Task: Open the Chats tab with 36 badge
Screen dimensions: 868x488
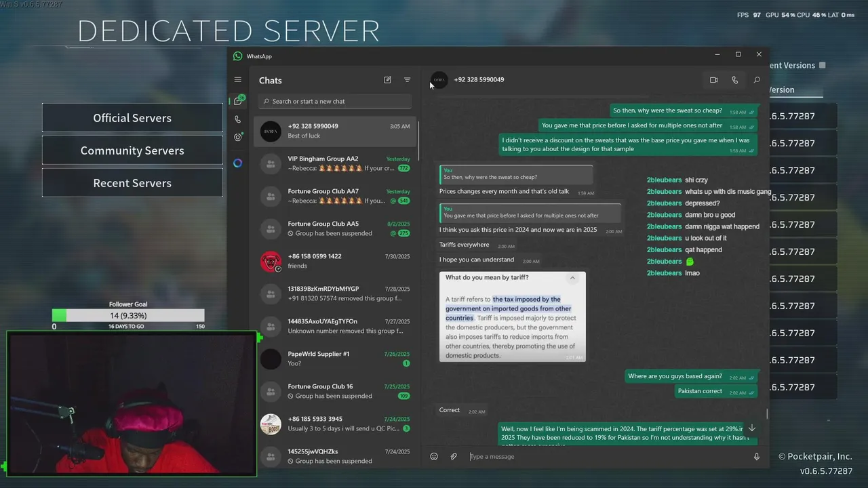Action: (238, 101)
